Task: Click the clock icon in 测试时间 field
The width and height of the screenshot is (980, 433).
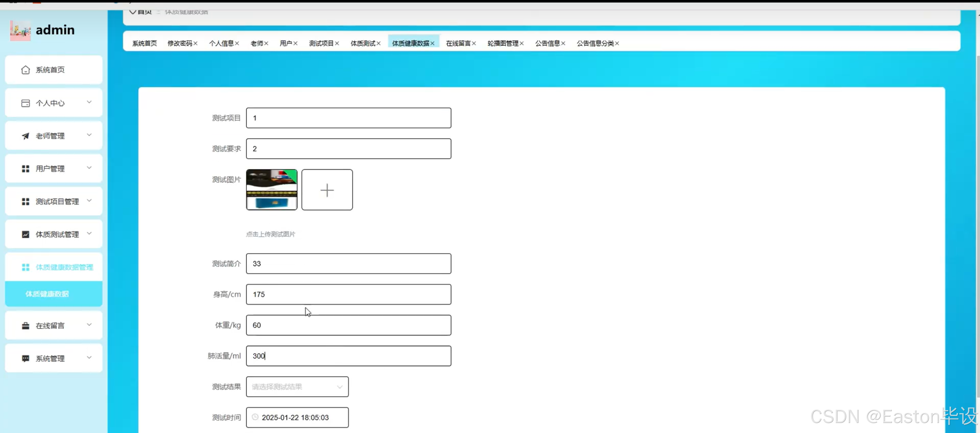Action: click(255, 417)
